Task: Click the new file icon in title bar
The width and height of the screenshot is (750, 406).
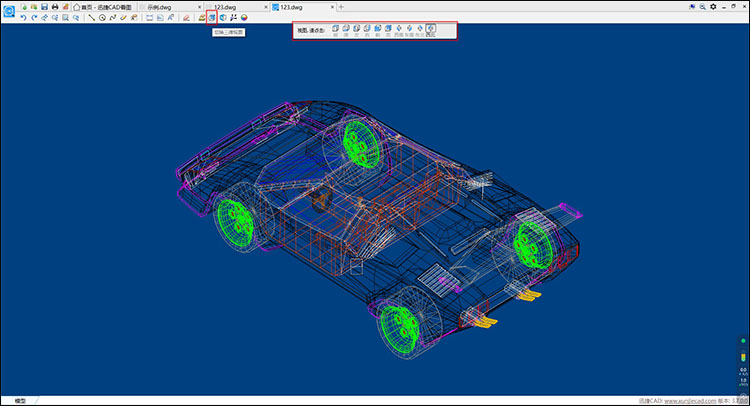Action: [24, 7]
